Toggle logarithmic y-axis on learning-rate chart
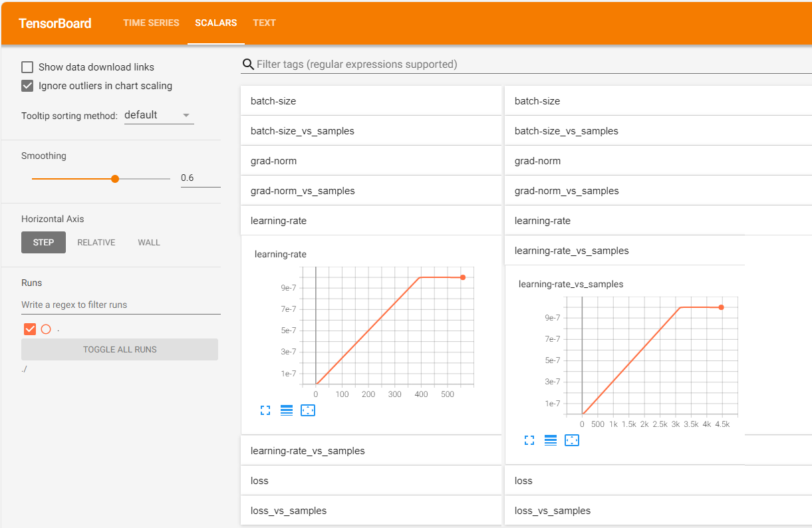812x528 pixels. pos(286,410)
